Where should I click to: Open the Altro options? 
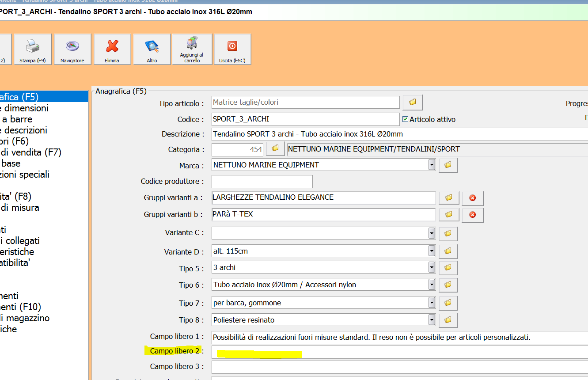pos(152,49)
